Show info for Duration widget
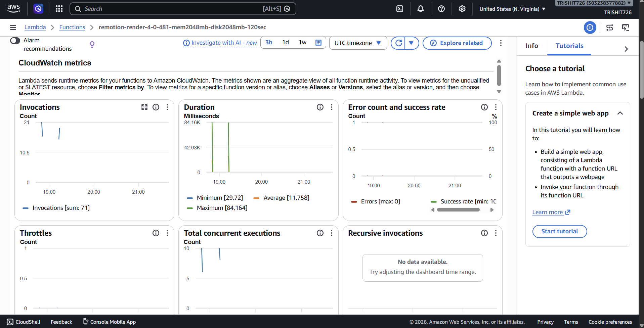 pos(320,107)
